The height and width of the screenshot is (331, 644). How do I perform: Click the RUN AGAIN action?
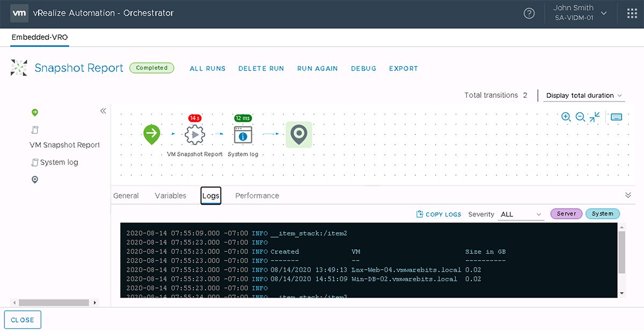click(x=317, y=68)
